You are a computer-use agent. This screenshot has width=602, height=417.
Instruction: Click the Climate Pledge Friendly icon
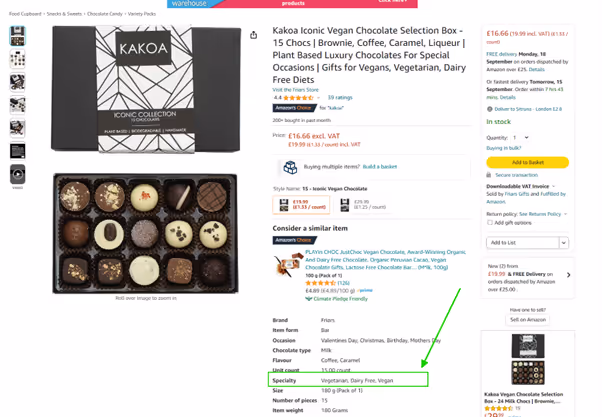(x=308, y=299)
